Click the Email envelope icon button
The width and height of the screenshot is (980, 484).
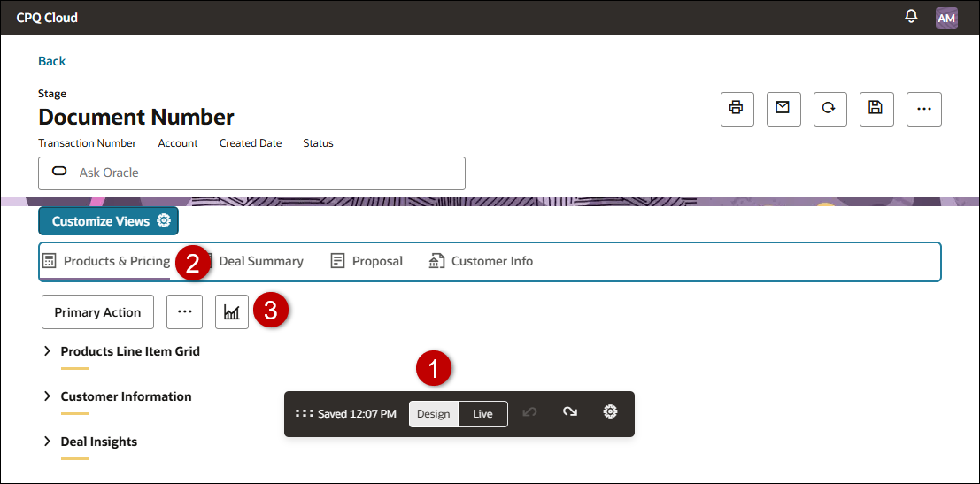783,110
